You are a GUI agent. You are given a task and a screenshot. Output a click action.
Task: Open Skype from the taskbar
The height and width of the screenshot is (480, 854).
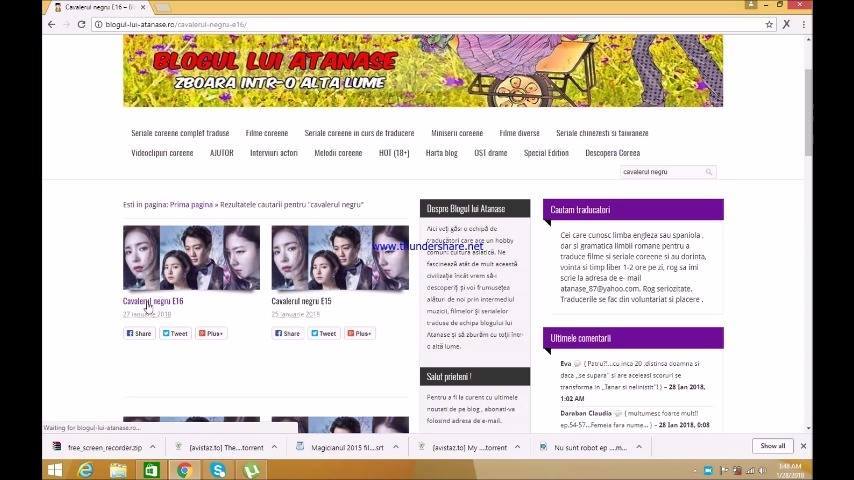(218, 470)
